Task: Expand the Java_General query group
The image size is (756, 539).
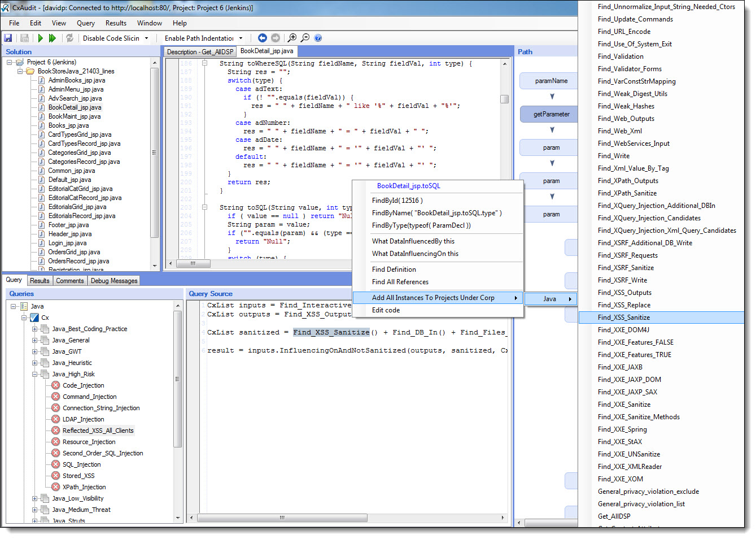Action: [x=34, y=340]
